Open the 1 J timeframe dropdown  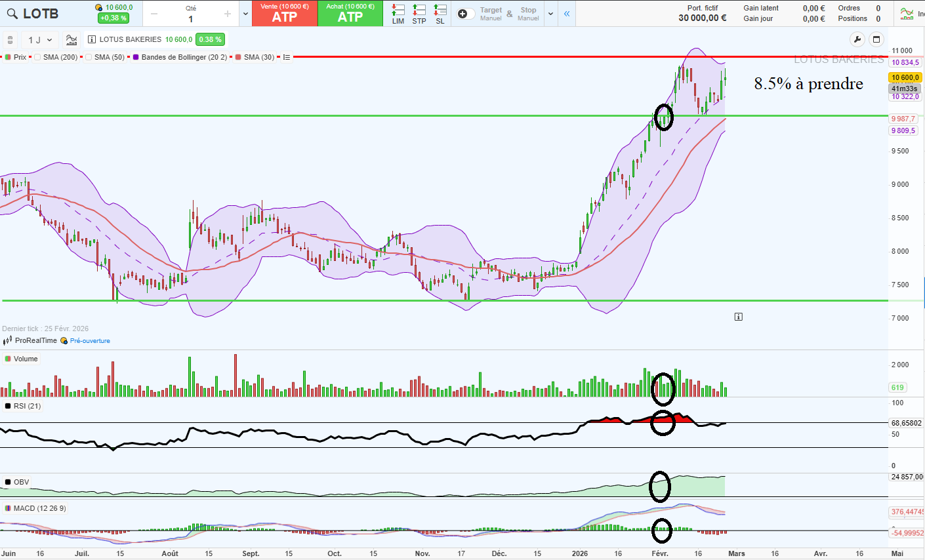pyautogui.click(x=40, y=39)
